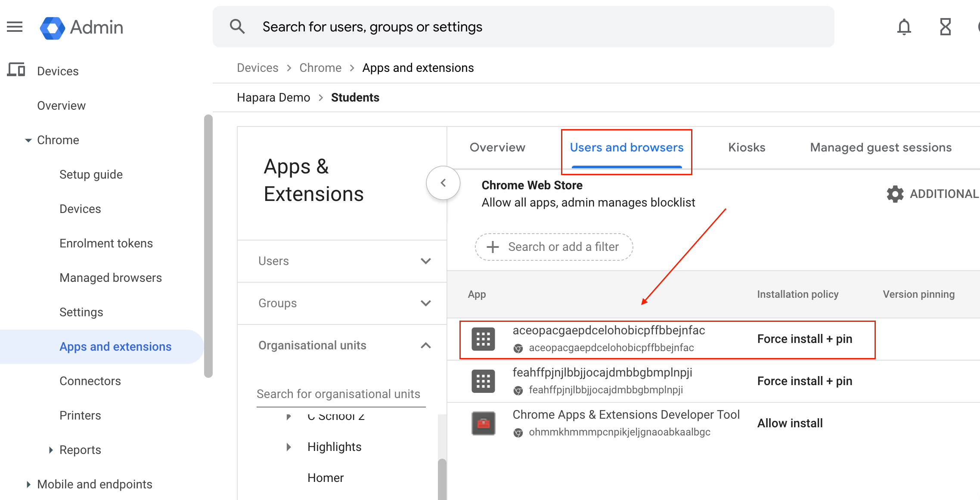
Task: Click the ADDITIONAL settings gear icon
Action: [x=895, y=194]
